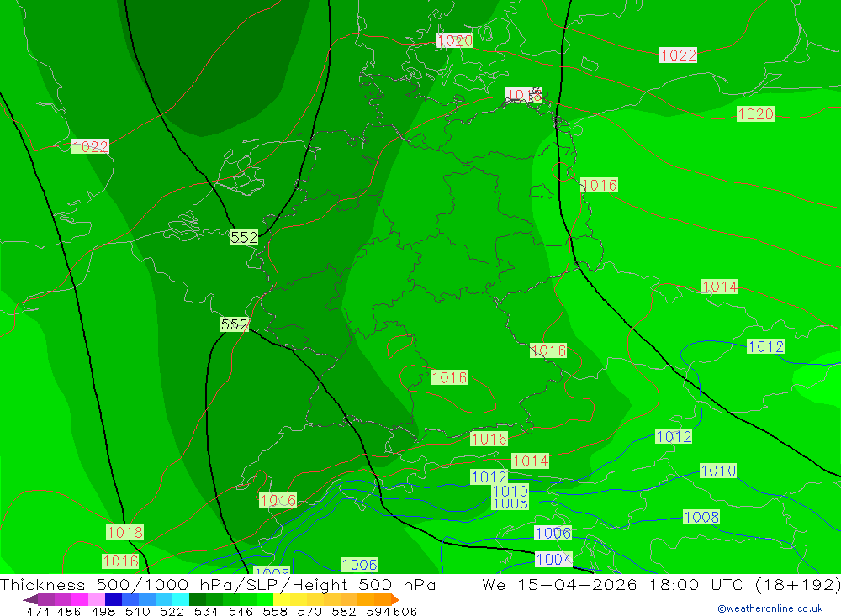Viewport: 841px width, 616px height.
Task: Click the bright magenta swatch in the legend
Action: point(79,599)
